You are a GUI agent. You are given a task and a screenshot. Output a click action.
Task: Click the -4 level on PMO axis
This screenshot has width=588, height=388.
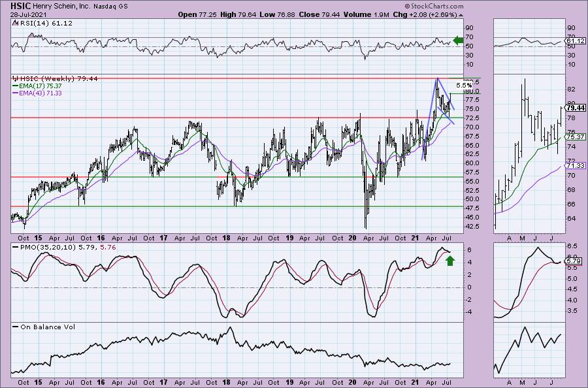point(469,312)
